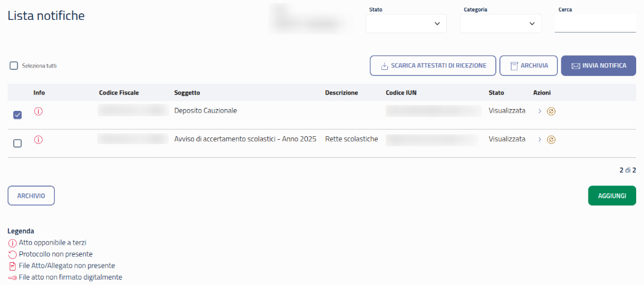
Task: Click the Soggetto column header
Action: coord(187,93)
